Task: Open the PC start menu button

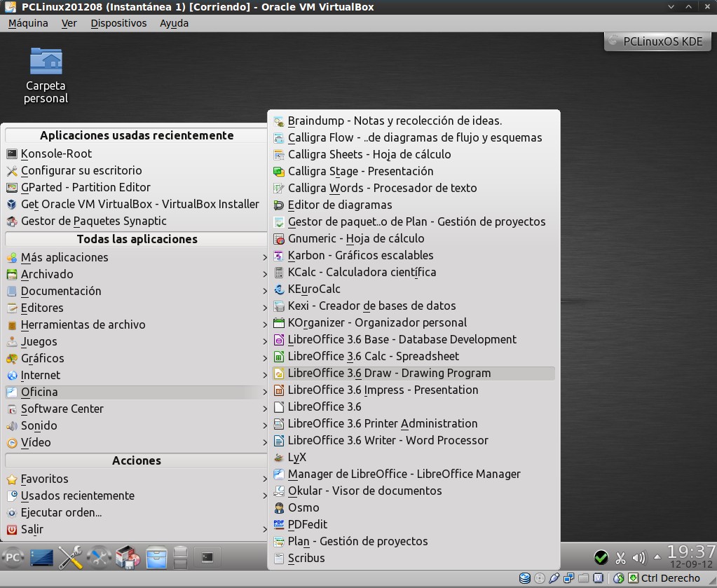Action: click(x=13, y=558)
